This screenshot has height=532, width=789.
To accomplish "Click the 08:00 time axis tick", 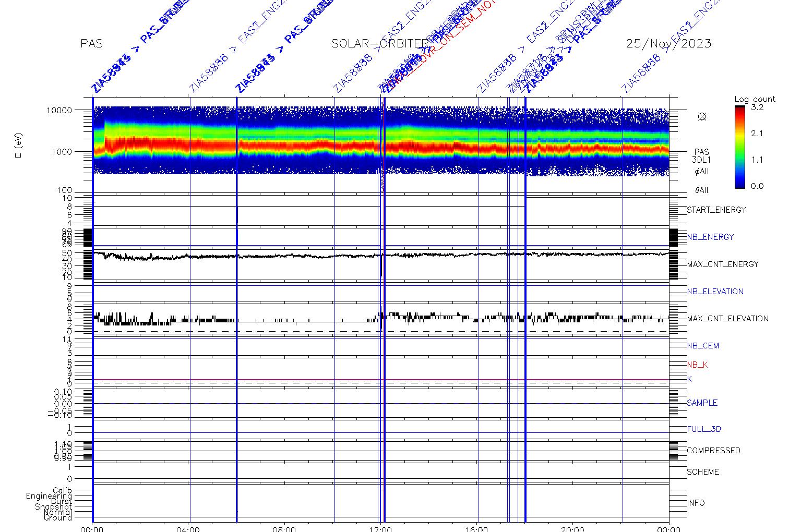I will coord(284,528).
